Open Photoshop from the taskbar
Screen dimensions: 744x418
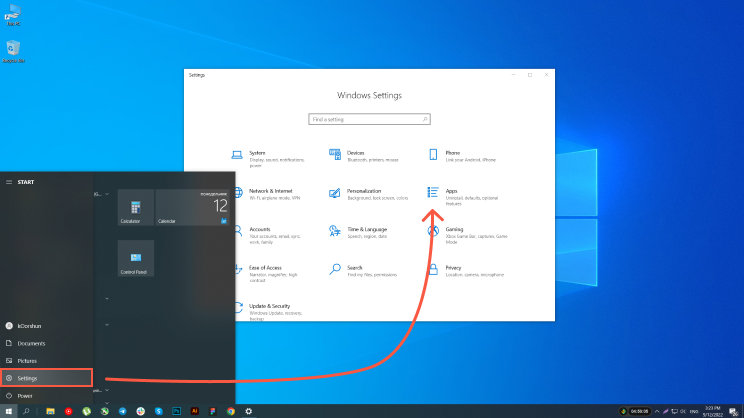coord(177,411)
